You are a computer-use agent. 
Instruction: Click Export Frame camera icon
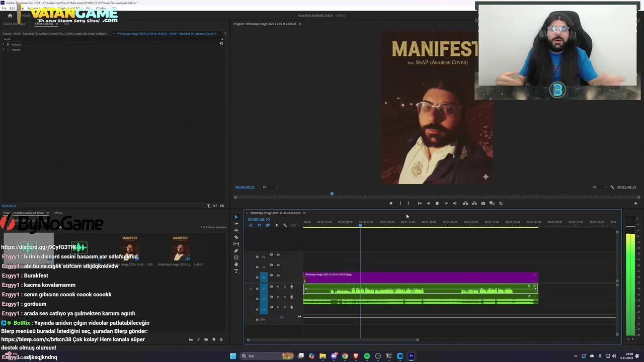pos(483,203)
